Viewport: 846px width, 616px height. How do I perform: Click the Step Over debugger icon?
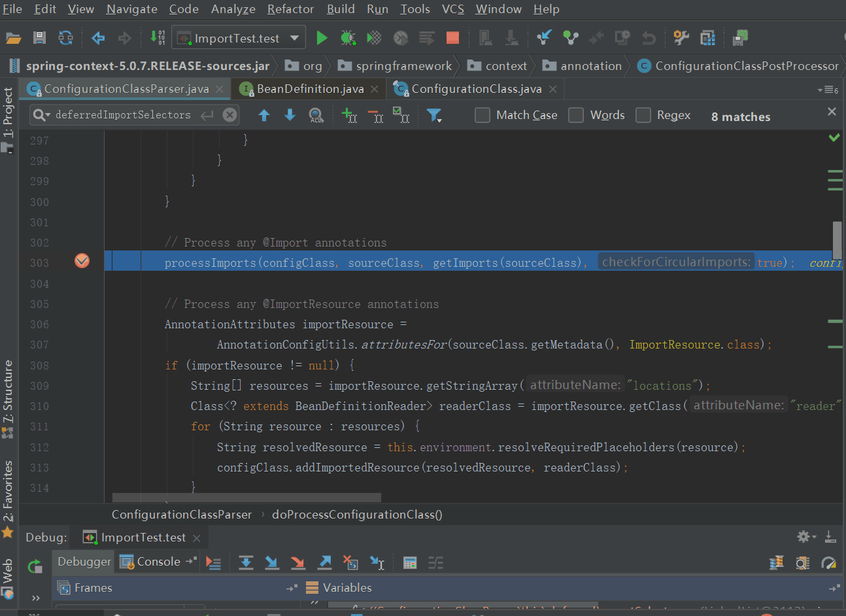[246, 562]
